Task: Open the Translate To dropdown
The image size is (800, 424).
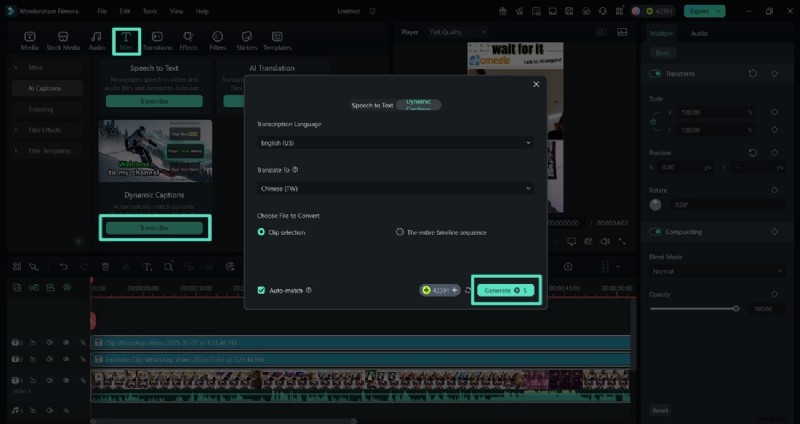Action: tap(394, 188)
